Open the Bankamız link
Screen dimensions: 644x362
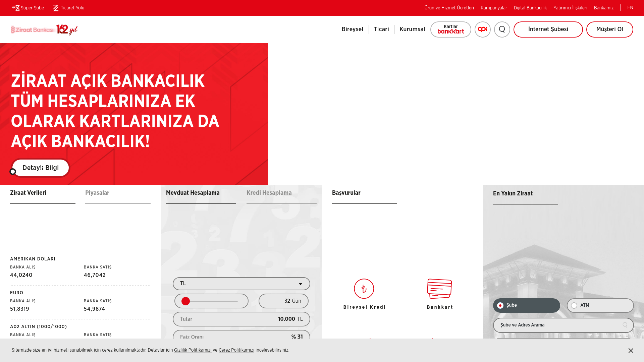pos(603,8)
